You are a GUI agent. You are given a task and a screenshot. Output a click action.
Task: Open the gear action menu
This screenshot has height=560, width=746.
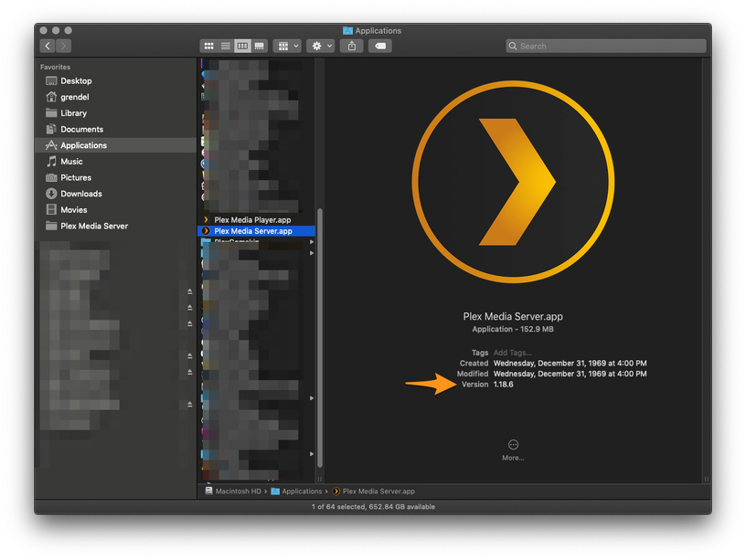pyautogui.click(x=321, y=46)
